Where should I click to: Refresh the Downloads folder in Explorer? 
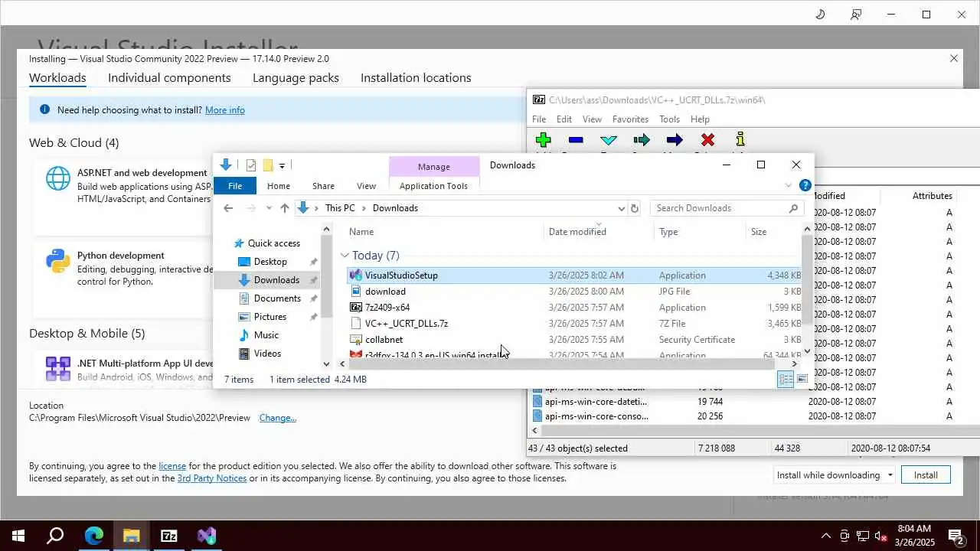tap(634, 208)
